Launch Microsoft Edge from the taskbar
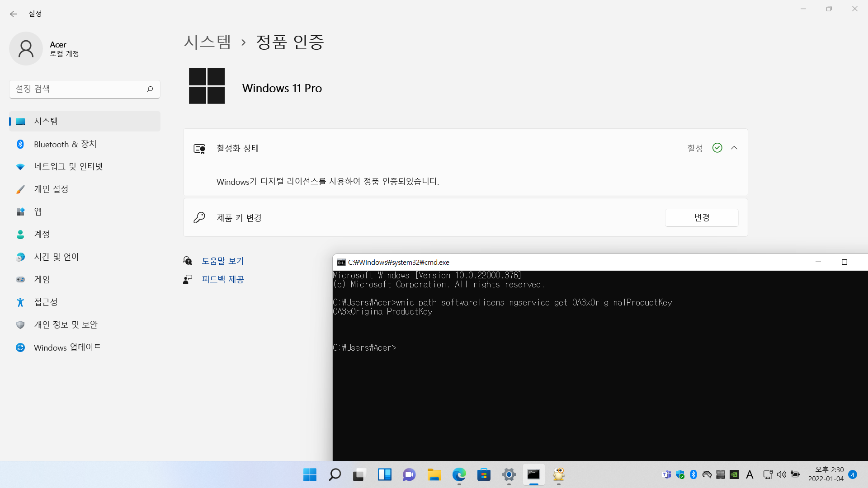Viewport: 868px width, 488px height. click(x=459, y=474)
